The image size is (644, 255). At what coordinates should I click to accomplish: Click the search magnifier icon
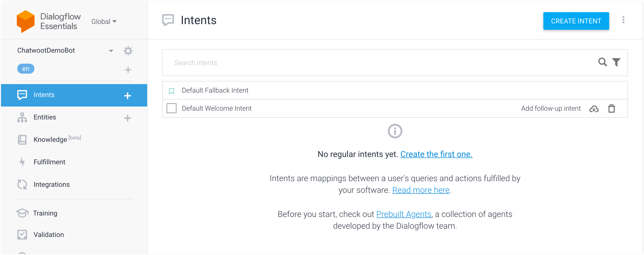click(602, 62)
